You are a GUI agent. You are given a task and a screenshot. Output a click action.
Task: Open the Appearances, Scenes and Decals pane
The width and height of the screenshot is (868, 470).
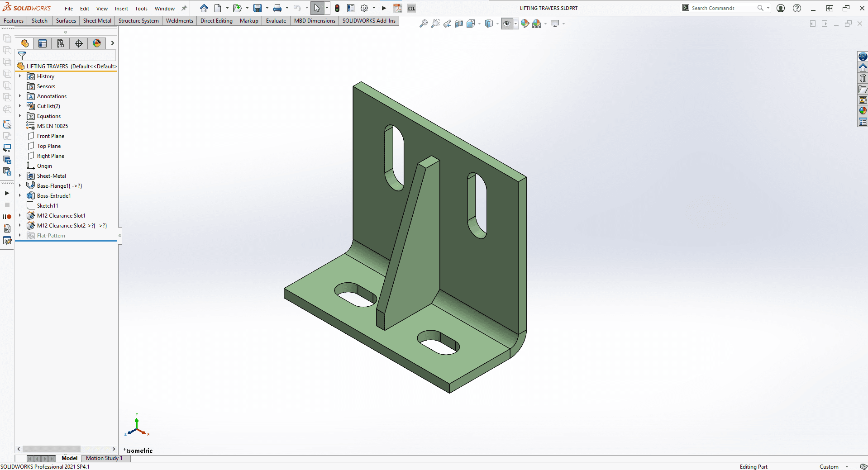(863, 110)
